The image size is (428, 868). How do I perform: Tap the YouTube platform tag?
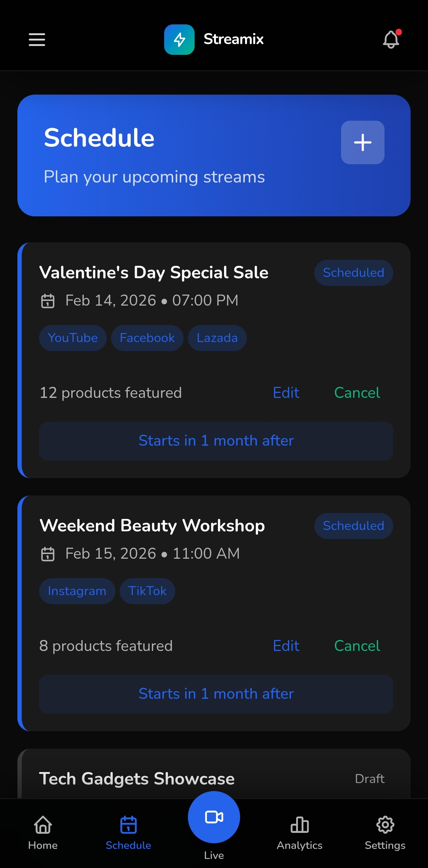coord(73,338)
